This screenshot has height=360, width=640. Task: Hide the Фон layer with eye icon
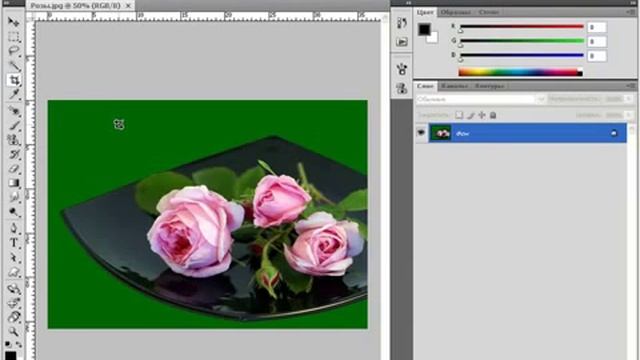421,133
